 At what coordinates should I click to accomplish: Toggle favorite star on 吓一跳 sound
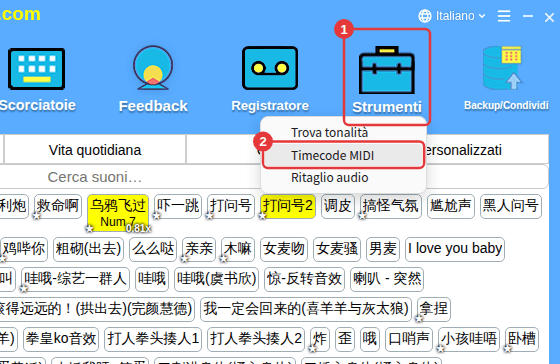(x=156, y=215)
